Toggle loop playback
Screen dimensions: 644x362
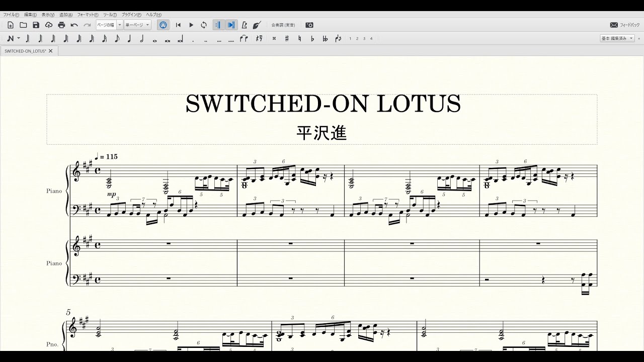pyautogui.click(x=204, y=25)
